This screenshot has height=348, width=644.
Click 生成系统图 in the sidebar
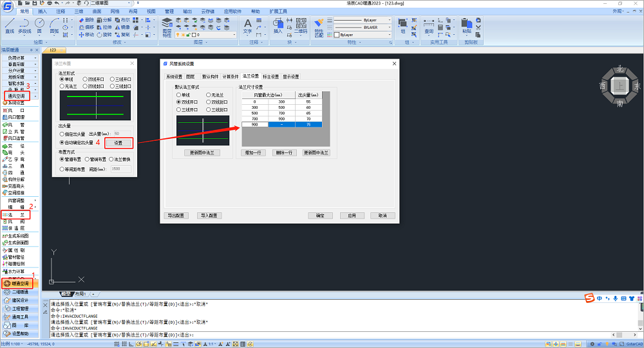pyautogui.click(x=15, y=236)
